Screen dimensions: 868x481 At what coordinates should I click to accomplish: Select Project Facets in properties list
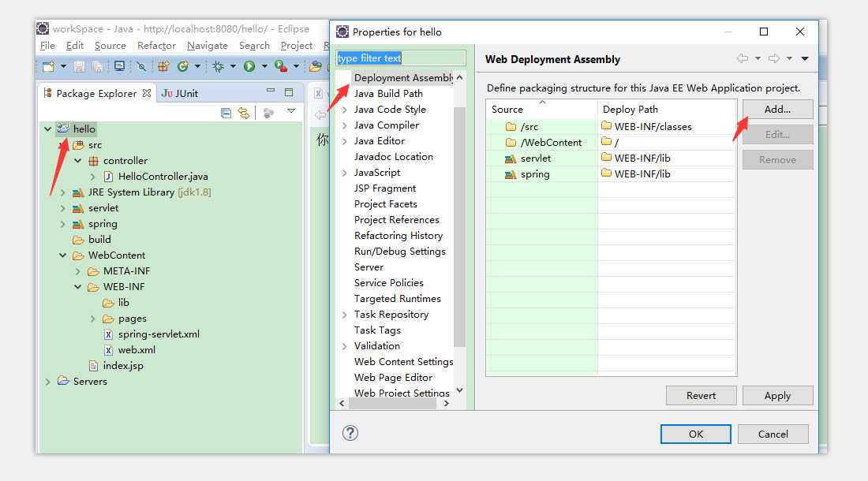[385, 204]
